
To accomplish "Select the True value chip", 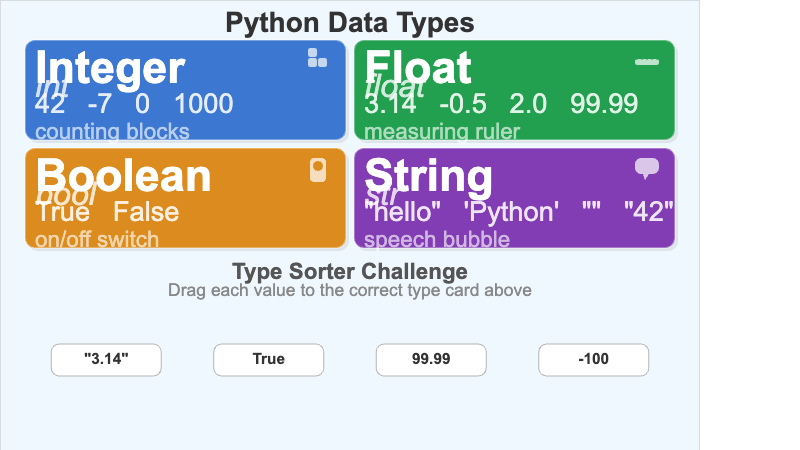I will [268, 359].
